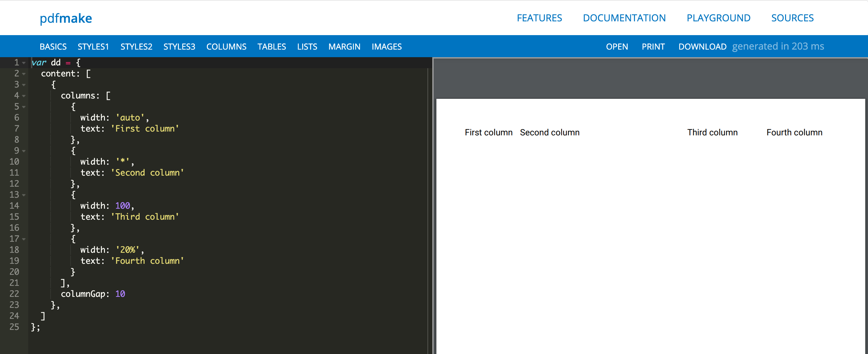Open the PLAYGROUND link
The width and height of the screenshot is (868, 354).
coord(719,18)
